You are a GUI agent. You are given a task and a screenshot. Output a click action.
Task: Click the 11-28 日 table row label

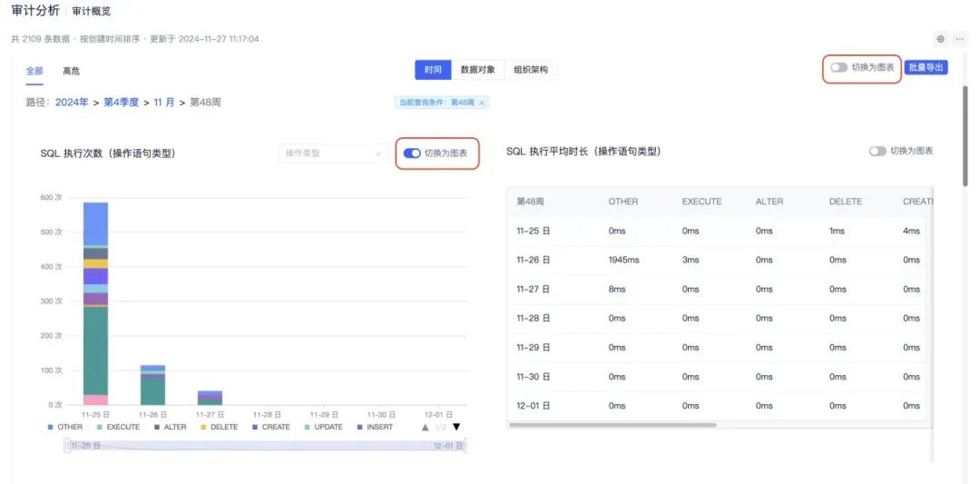click(534, 319)
